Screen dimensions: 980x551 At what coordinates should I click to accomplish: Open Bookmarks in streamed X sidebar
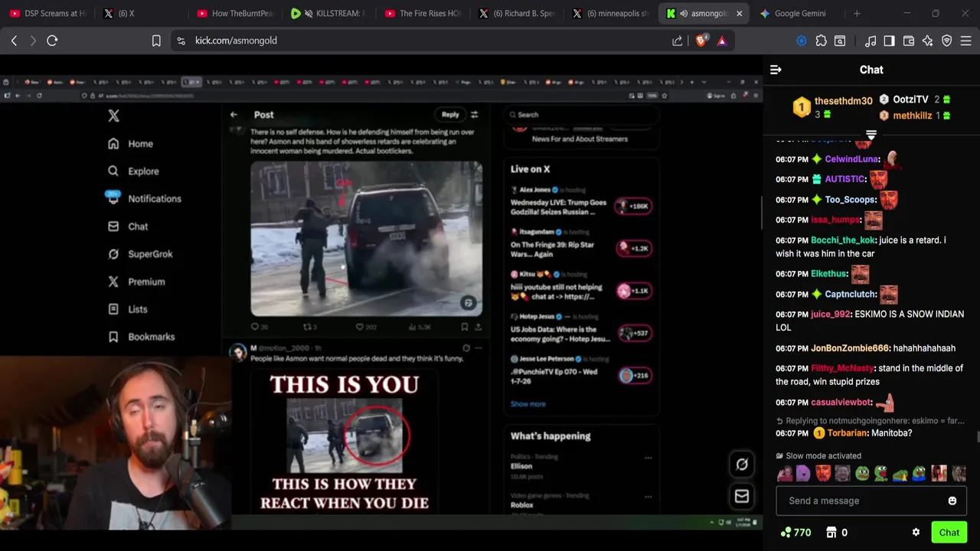point(141,337)
